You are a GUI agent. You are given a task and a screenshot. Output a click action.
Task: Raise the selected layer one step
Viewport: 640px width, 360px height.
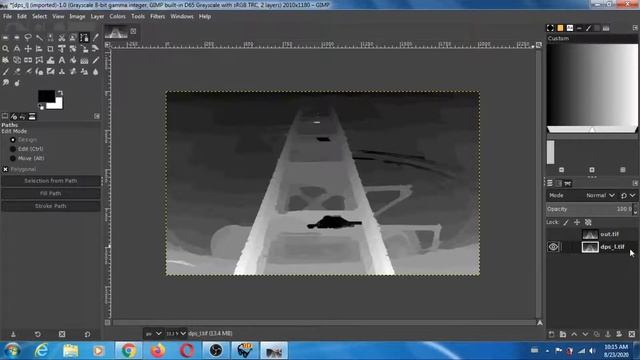[x=574, y=334]
